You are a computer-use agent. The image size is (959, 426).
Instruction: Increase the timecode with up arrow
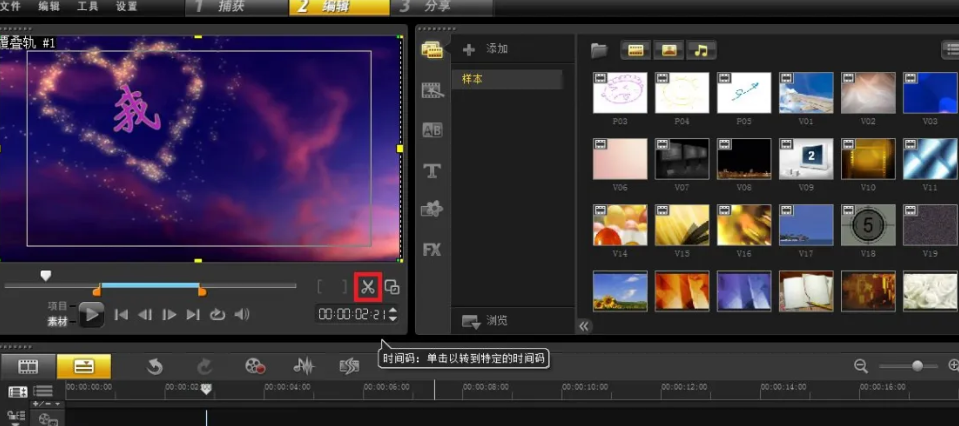pyautogui.click(x=393, y=310)
